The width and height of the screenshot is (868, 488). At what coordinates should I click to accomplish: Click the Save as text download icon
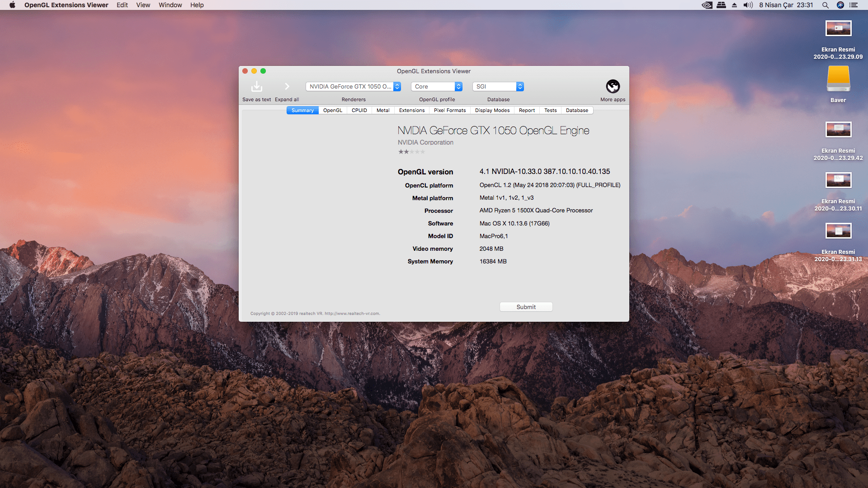(256, 86)
